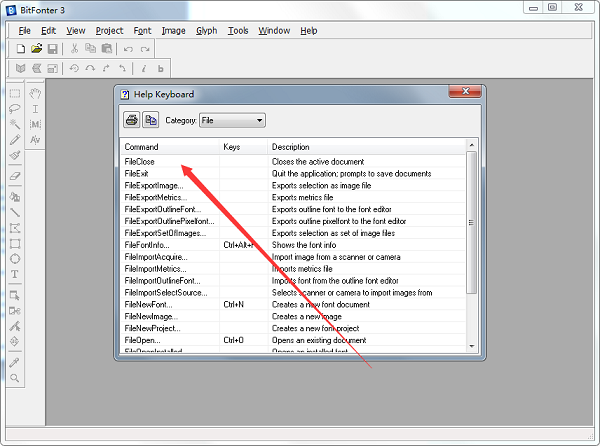
Task: Select the rectangular marquee selection tool
Action: 15,93
